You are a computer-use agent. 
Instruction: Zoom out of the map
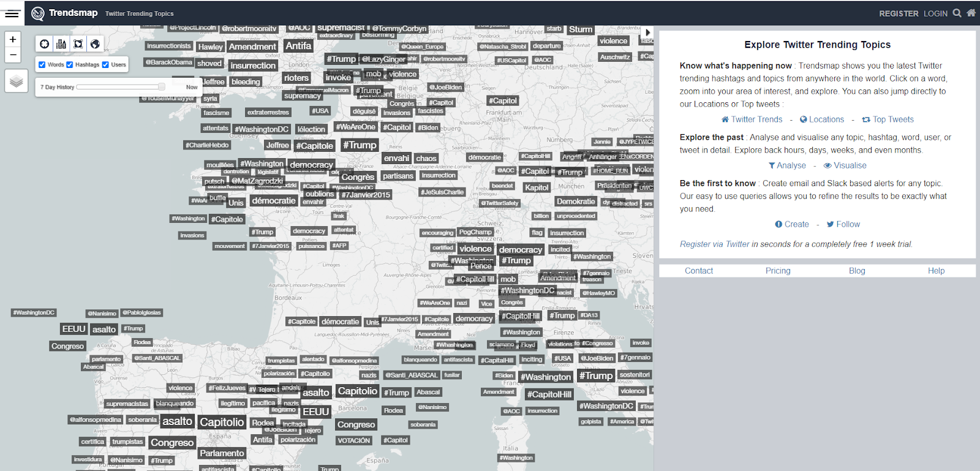click(x=13, y=55)
